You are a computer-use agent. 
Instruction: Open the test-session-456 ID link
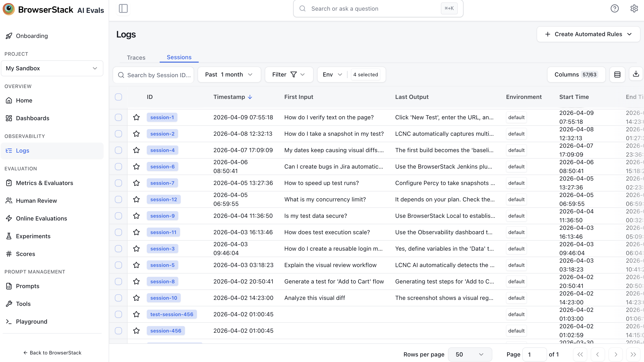coord(172,314)
